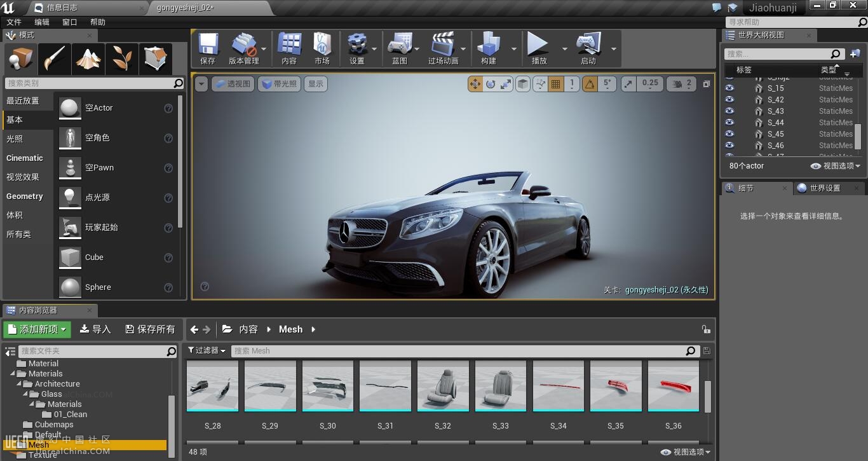Click the 搜索 Mesh search field
This screenshot has width=868, height=461.
tap(465, 350)
